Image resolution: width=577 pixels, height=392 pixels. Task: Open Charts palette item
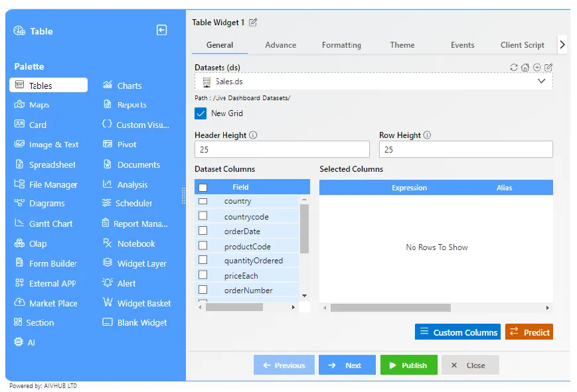click(122, 86)
